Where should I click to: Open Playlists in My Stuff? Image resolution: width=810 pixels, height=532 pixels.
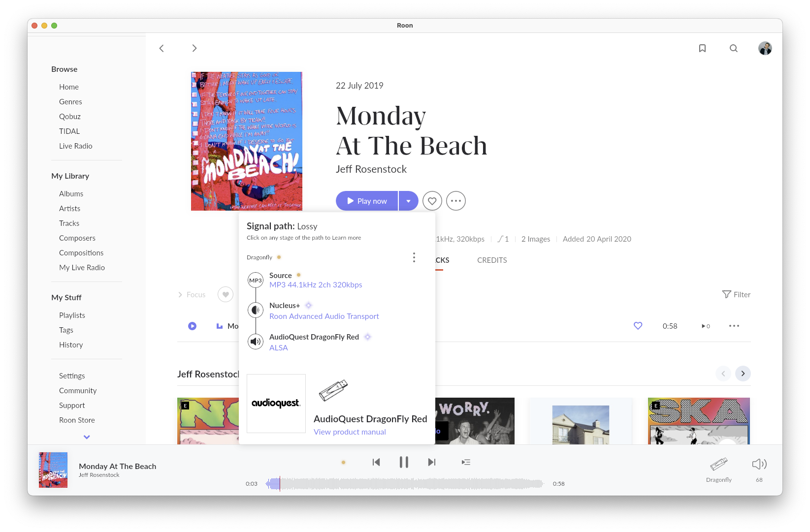coord(72,315)
